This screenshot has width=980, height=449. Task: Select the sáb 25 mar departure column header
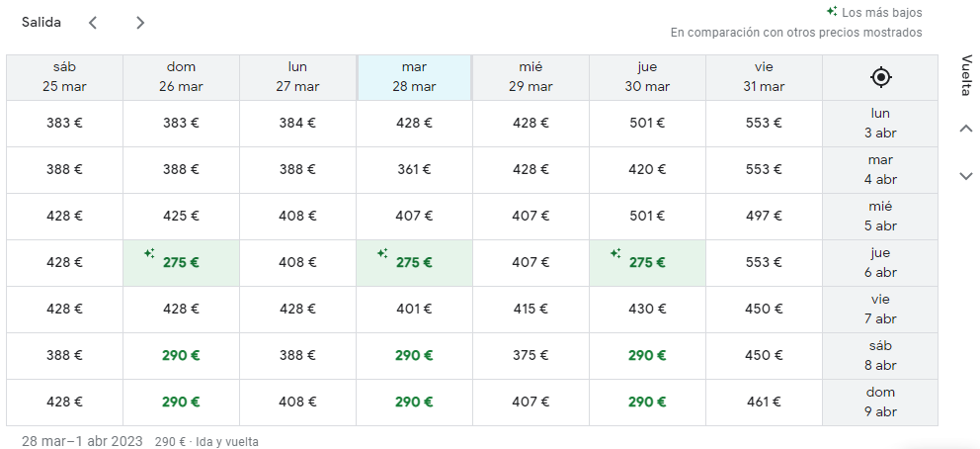click(x=64, y=77)
